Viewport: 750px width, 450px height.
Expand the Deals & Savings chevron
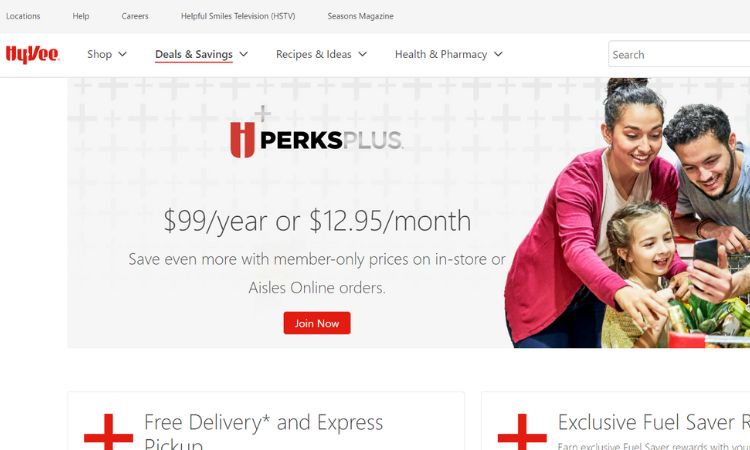point(243,55)
